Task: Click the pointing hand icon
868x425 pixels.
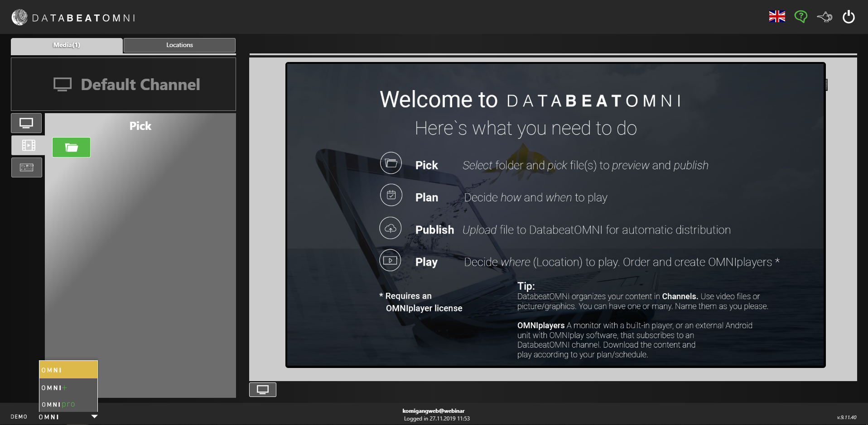Action: tap(825, 17)
